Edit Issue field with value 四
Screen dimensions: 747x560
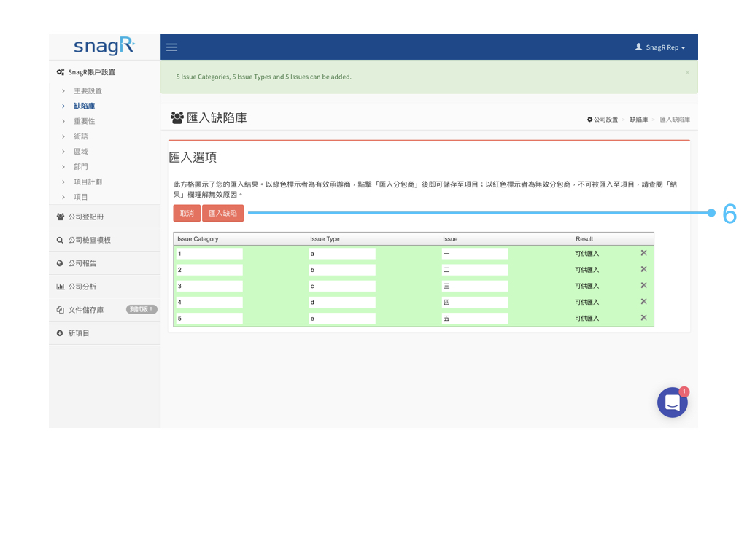[x=475, y=303]
